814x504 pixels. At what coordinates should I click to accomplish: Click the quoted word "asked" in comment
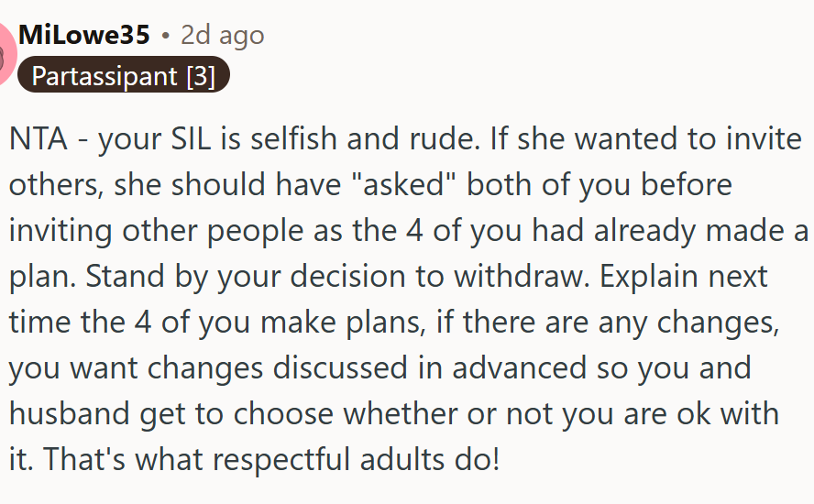413,186
